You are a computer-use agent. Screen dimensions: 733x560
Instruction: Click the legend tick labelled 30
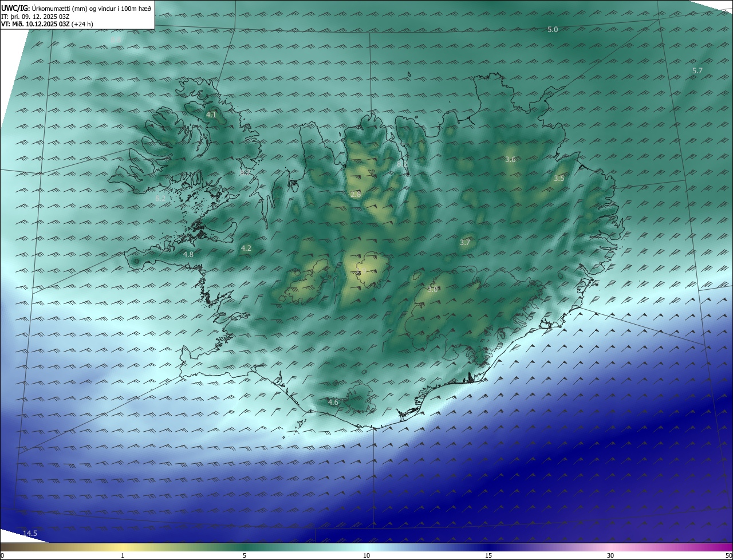click(x=610, y=555)
